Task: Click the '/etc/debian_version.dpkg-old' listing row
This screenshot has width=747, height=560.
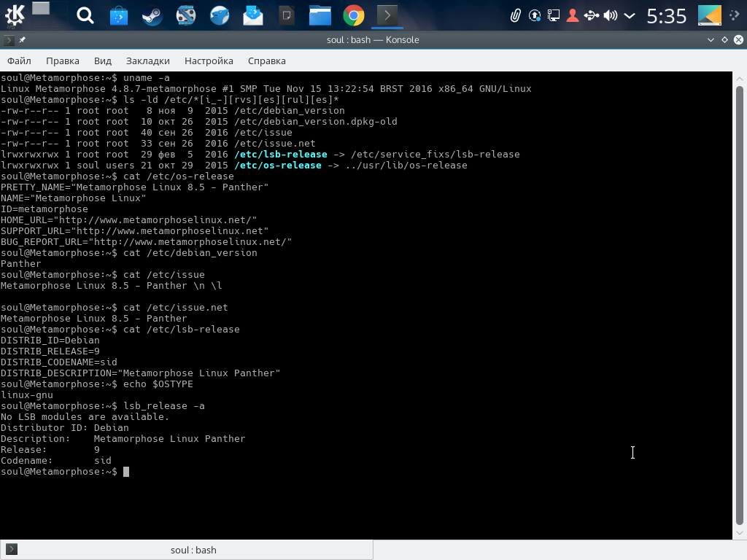Action: point(199,122)
